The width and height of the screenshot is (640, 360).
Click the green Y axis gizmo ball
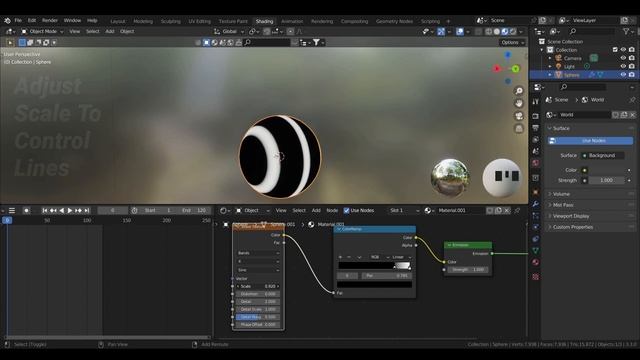pos(516,69)
